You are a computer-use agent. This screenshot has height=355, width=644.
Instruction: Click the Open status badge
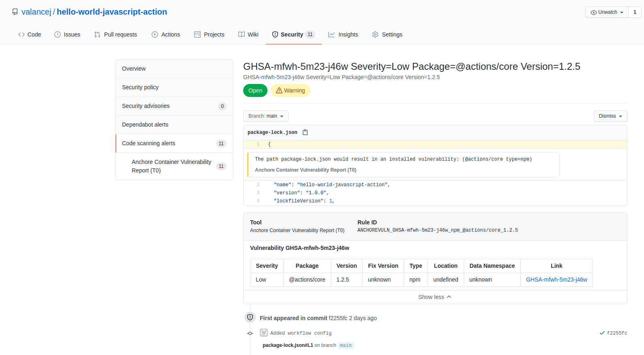tap(255, 90)
